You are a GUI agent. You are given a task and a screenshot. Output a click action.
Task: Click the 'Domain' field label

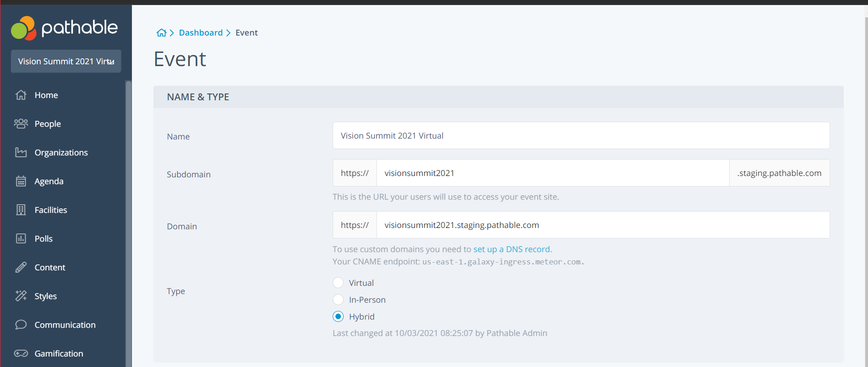(x=182, y=227)
